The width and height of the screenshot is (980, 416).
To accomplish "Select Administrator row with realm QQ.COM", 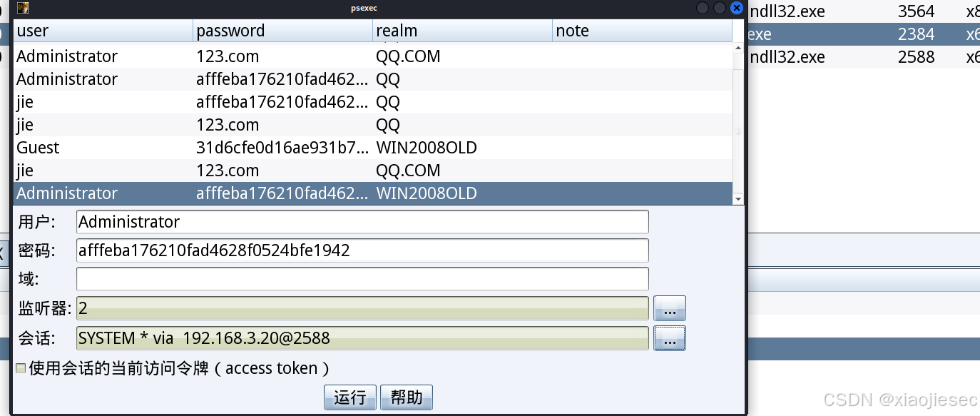I will click(x=373, y=56).
